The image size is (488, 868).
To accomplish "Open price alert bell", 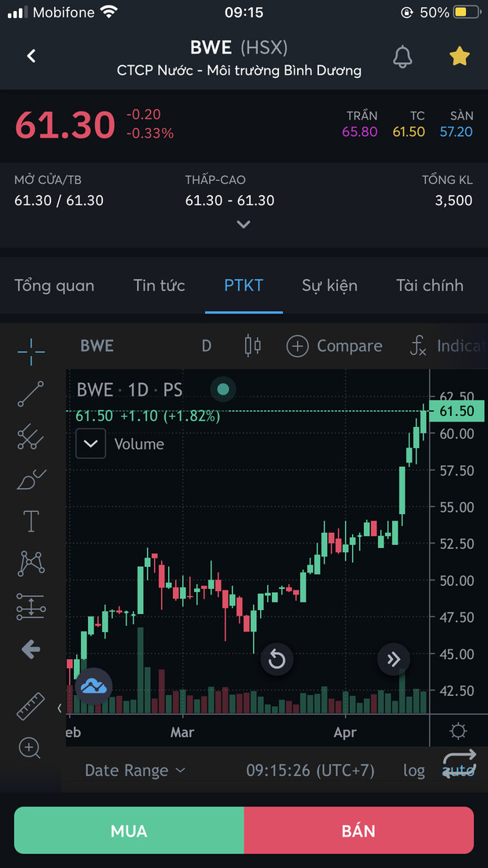I will [x=402, y=57].
